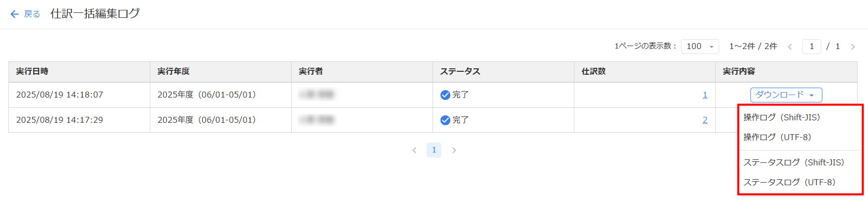Select page 1 in bottom pagination

pos(434,150)
